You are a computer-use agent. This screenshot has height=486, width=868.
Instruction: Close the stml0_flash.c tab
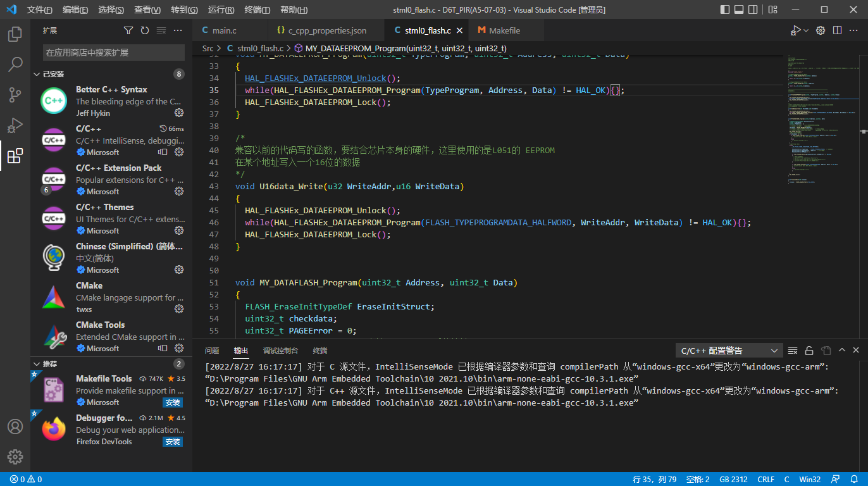click(460, 30)
